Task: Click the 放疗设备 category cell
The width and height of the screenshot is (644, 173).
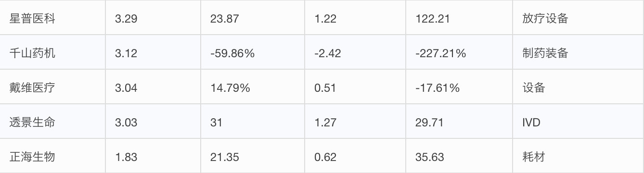Action: [579, 18]
